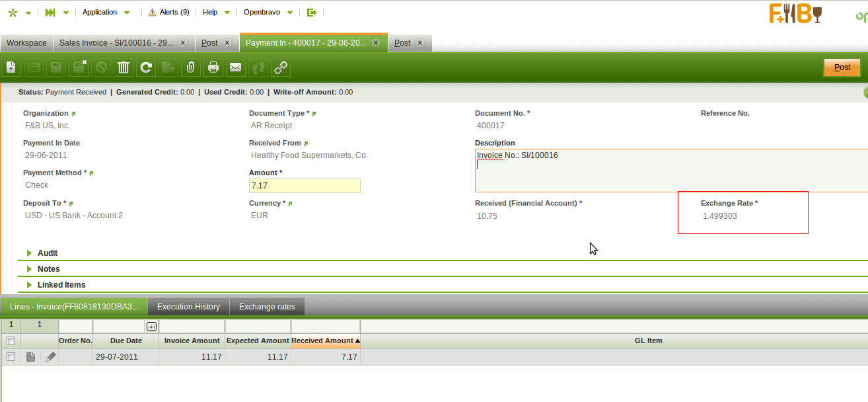Close the first Post tab
Screen dimensions: 868x402
point(227,43)
